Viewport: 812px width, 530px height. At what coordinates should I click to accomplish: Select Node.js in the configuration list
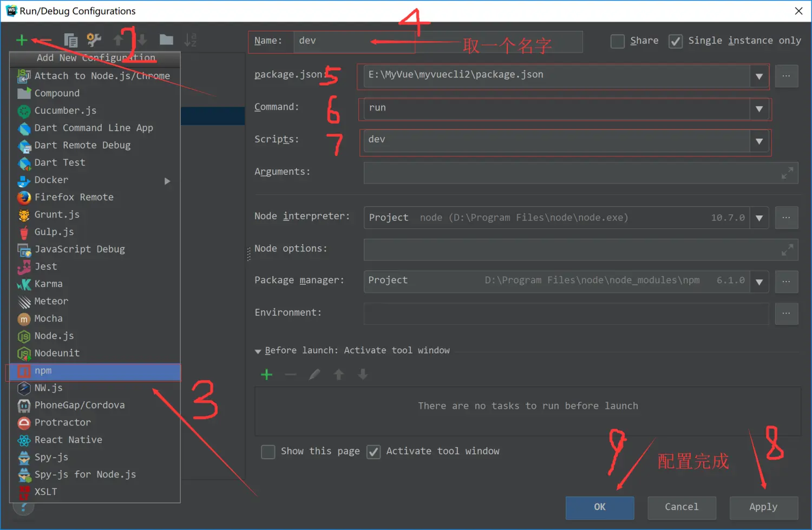(95, 336)
